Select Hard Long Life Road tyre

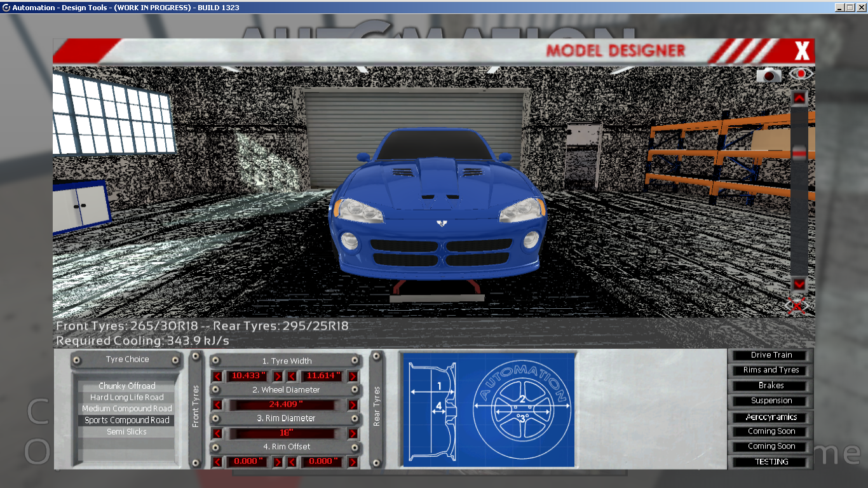pyautogui.click(x=126, y=397)
